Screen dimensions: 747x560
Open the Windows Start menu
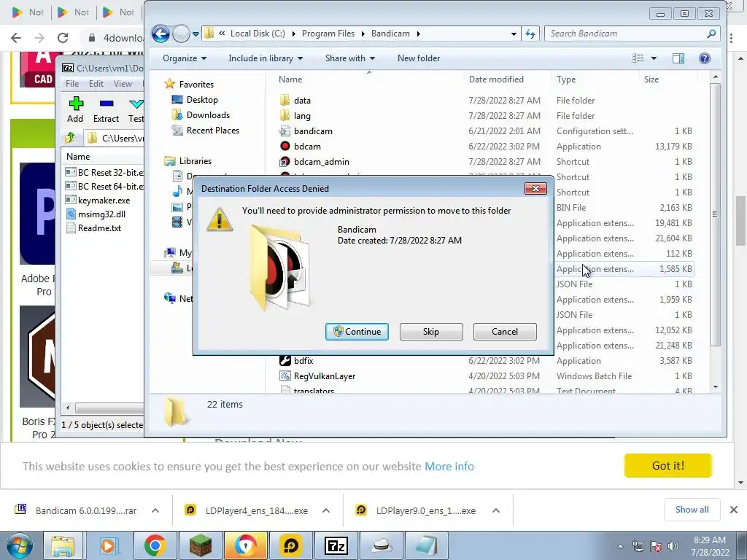point(20,545)
